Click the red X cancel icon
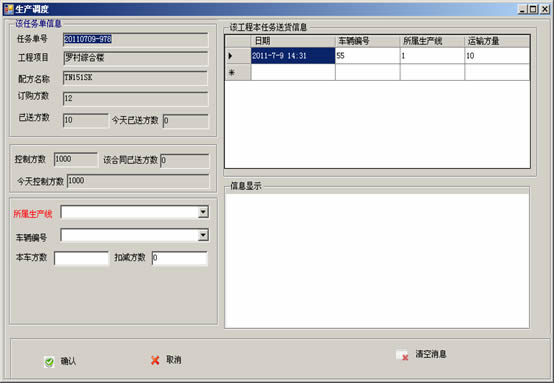The width and height of the screenshot is (554, 383). click(155, 360)
